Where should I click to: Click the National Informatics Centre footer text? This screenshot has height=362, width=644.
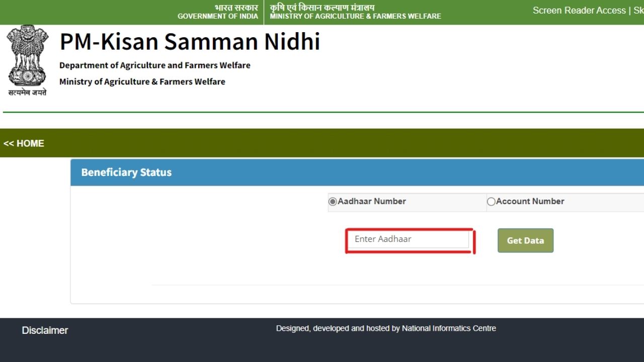(x=449, y=328)
